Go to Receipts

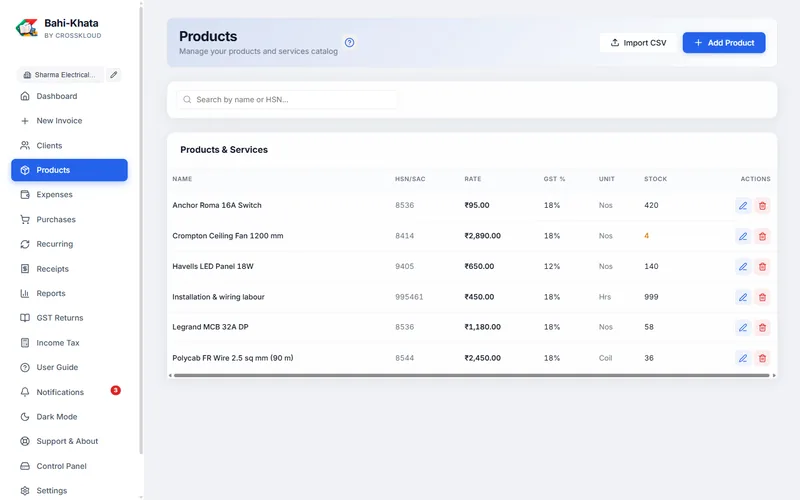pos(69,269)
